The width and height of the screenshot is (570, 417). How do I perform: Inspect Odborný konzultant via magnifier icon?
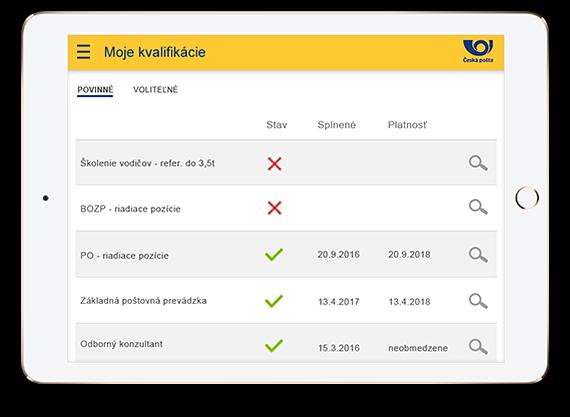point(478,346)
